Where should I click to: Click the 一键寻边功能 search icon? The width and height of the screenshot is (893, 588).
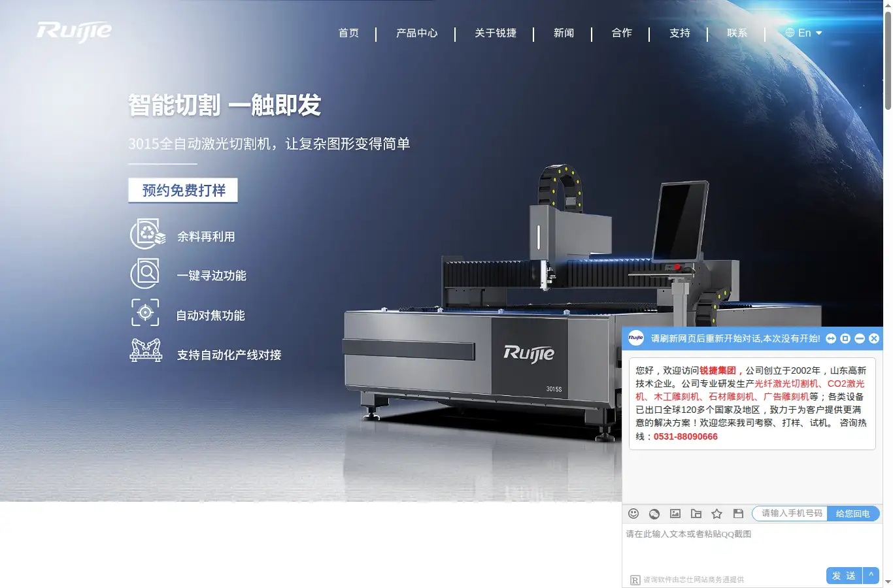coord(145,273)
